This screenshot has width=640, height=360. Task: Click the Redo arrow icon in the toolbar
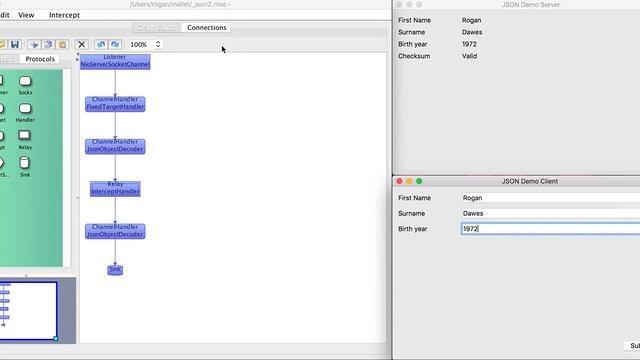(115, 44)
